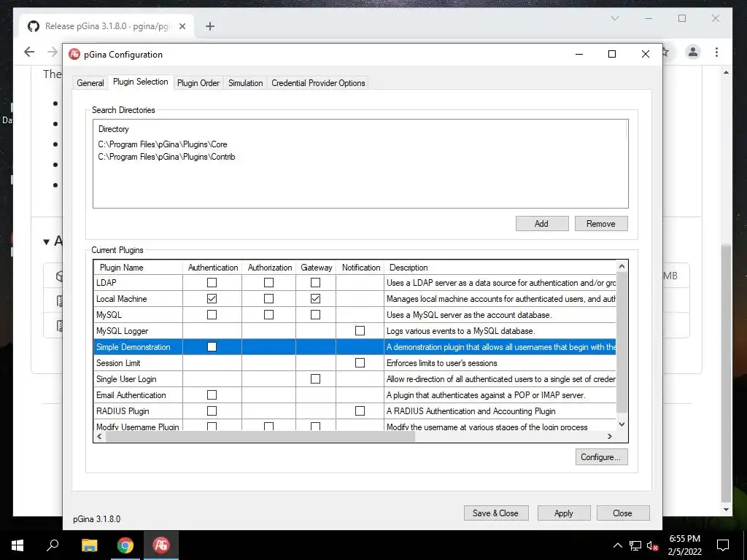Minimize the pGina Configuration window
The image size is (747, 560).
point(579,54)
